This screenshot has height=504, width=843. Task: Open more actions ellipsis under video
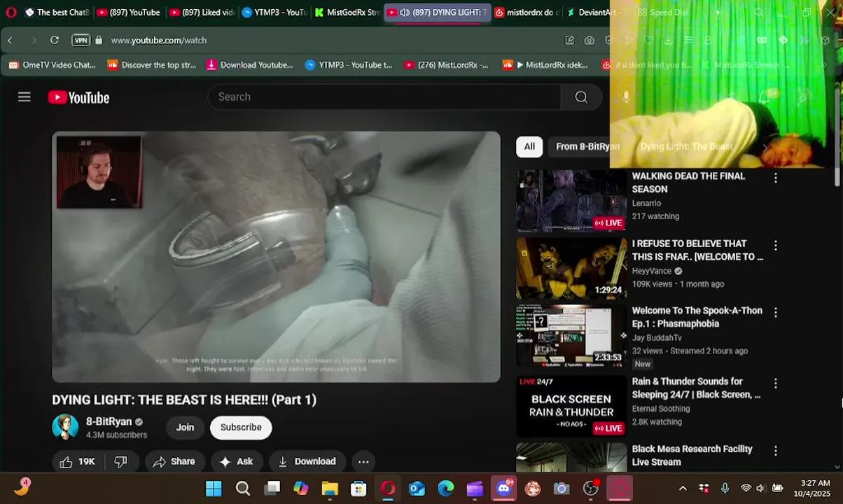click(x=363, y=461)
